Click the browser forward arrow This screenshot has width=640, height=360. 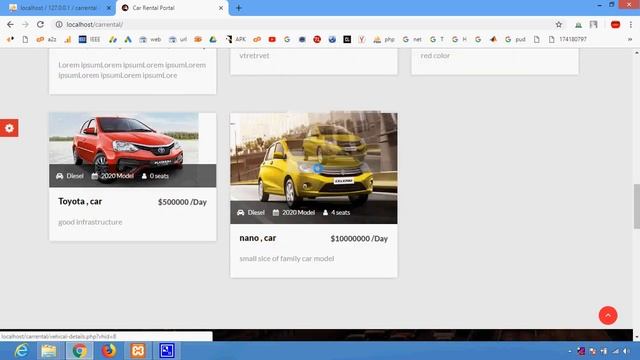tap(25, 24)
